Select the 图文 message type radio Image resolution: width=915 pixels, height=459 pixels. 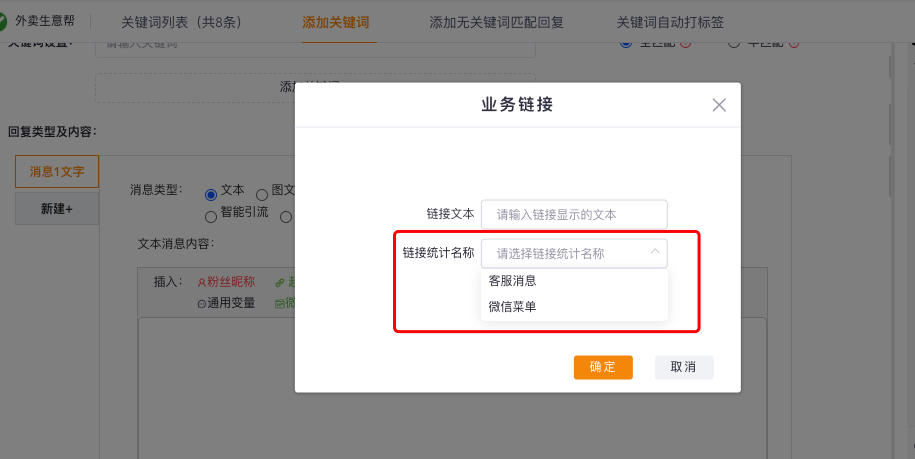pyautogui.click(x=262, y=194)
